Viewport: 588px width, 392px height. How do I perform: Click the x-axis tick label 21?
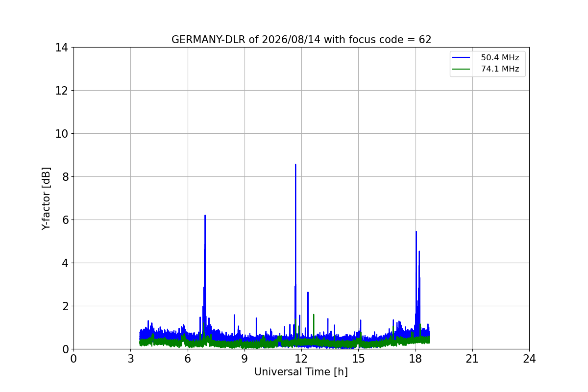472,359
